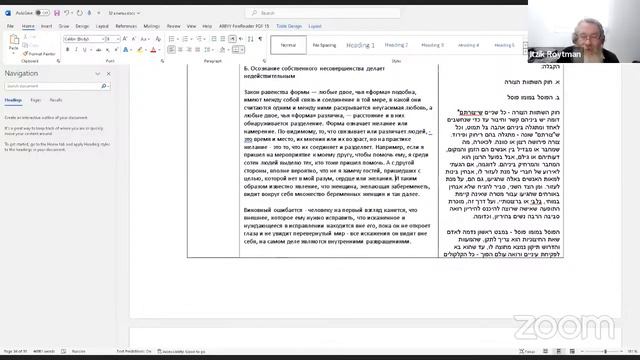640x360 pixels.
Task: Click the Save icon in the title bar
Action: tap(57, 13)
